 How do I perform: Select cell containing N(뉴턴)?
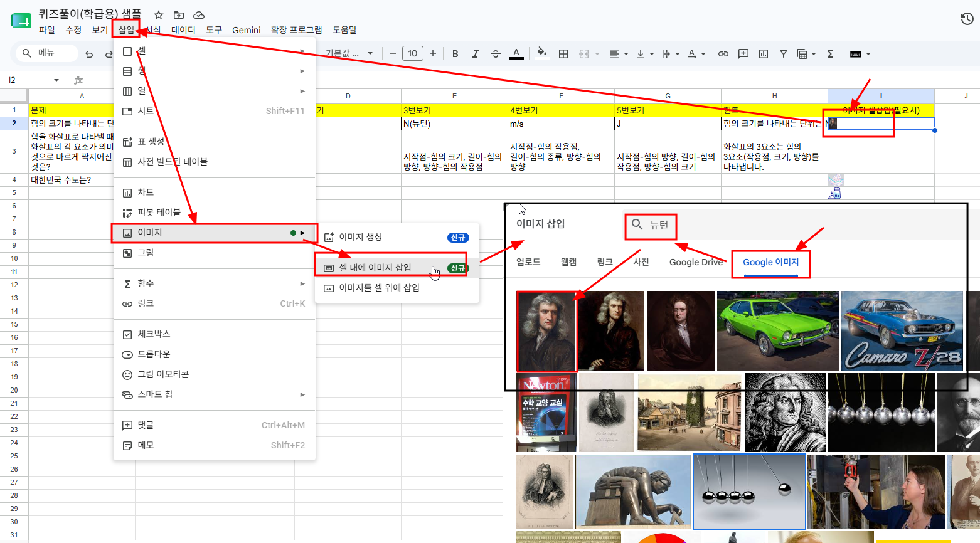454,124
